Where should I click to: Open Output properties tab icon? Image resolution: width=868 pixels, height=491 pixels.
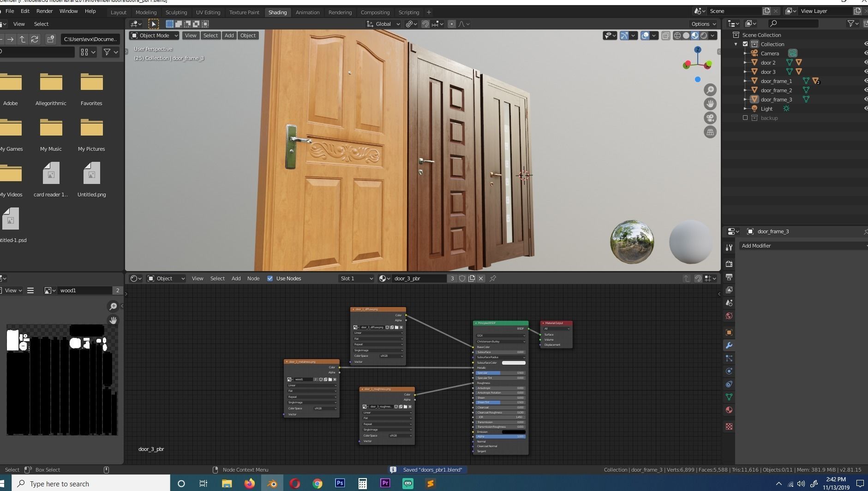[x=729, y=277]
